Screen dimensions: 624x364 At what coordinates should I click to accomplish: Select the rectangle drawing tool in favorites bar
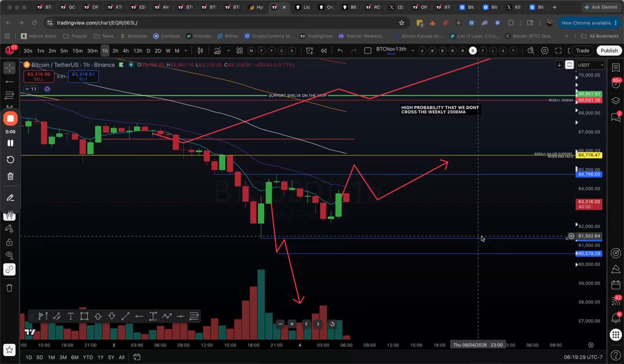coord(84,316)
